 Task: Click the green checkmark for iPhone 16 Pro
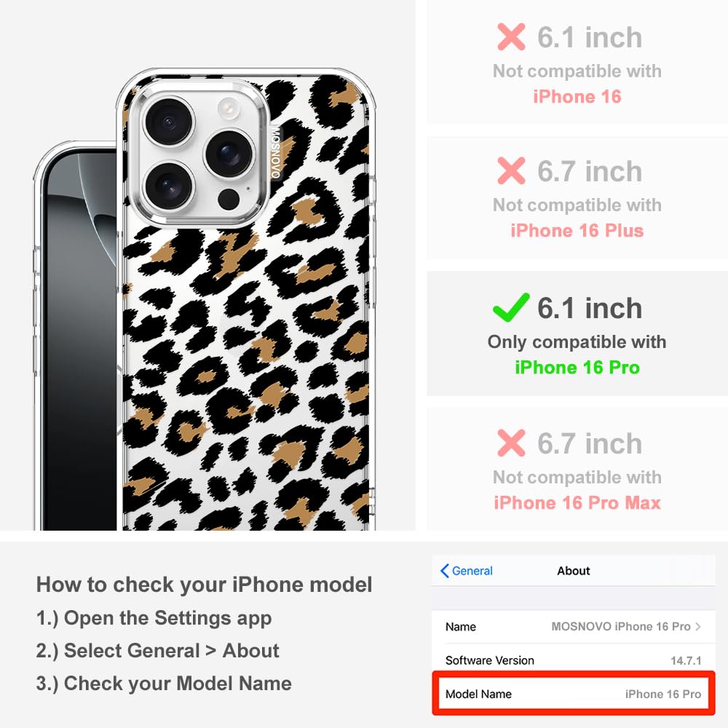pyautogui.click(x=511, y=307)
